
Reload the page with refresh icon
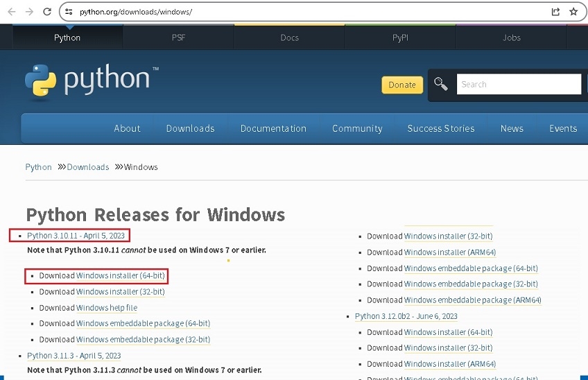tap(47, 12)
